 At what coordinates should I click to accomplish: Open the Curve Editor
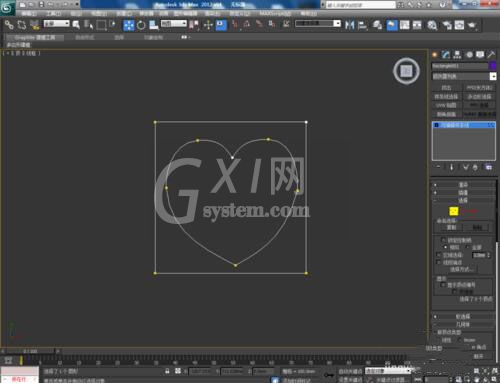404,25
